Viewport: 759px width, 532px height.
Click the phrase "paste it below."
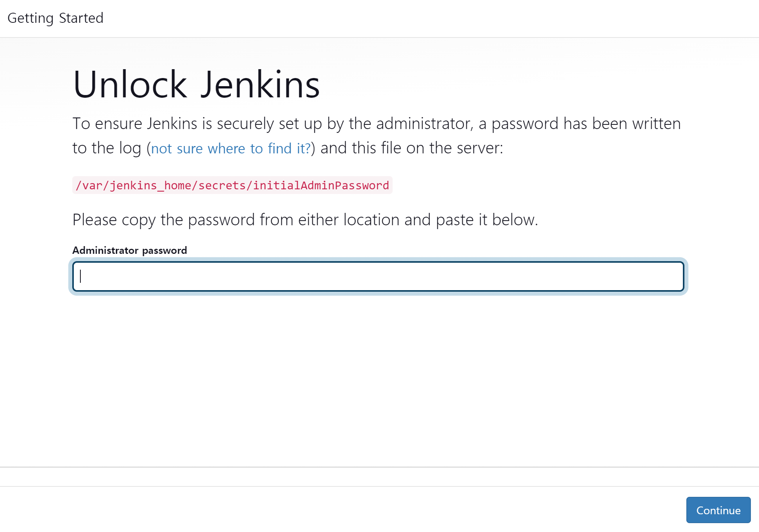487,220
